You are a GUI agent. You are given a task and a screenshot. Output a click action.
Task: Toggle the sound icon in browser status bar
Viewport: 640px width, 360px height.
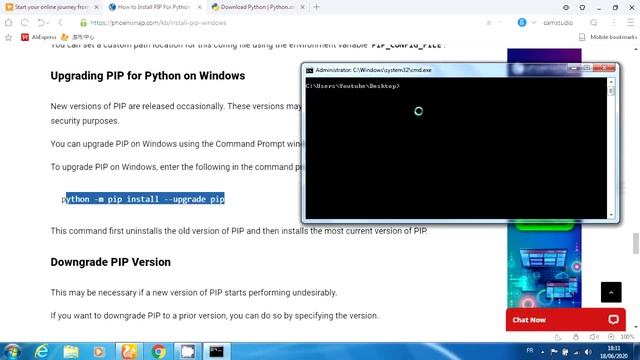coord(594,337)
